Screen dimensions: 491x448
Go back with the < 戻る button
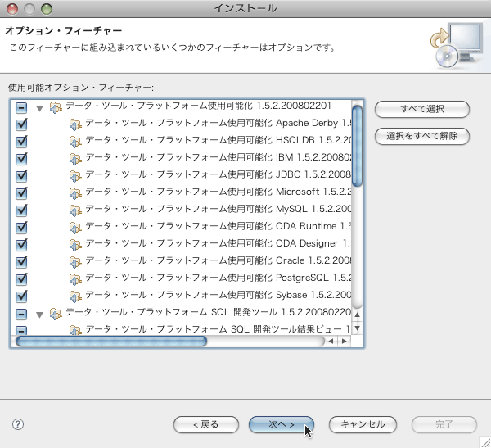(206, 424)
